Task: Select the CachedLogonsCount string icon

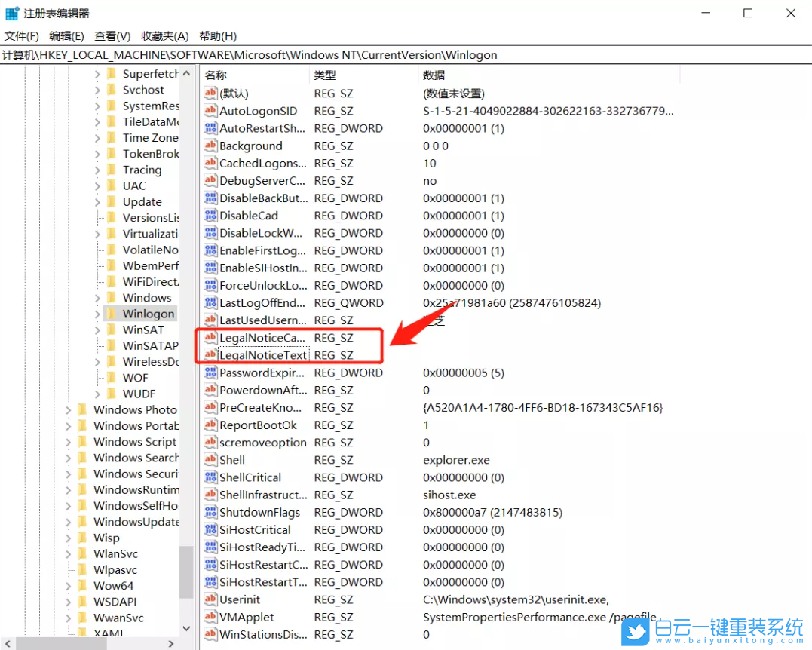Action: click(210, 163)
